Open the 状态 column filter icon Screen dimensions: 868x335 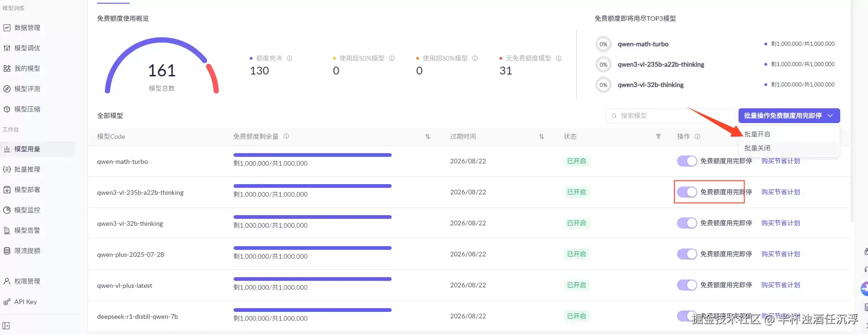tap(658, 136)
